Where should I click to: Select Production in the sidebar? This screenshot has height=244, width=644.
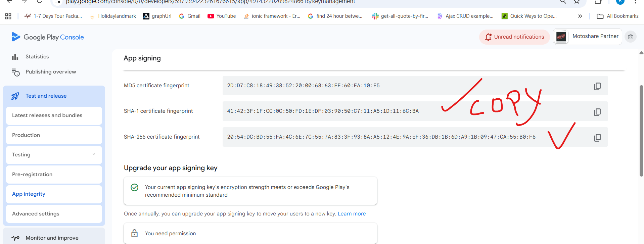54,135
